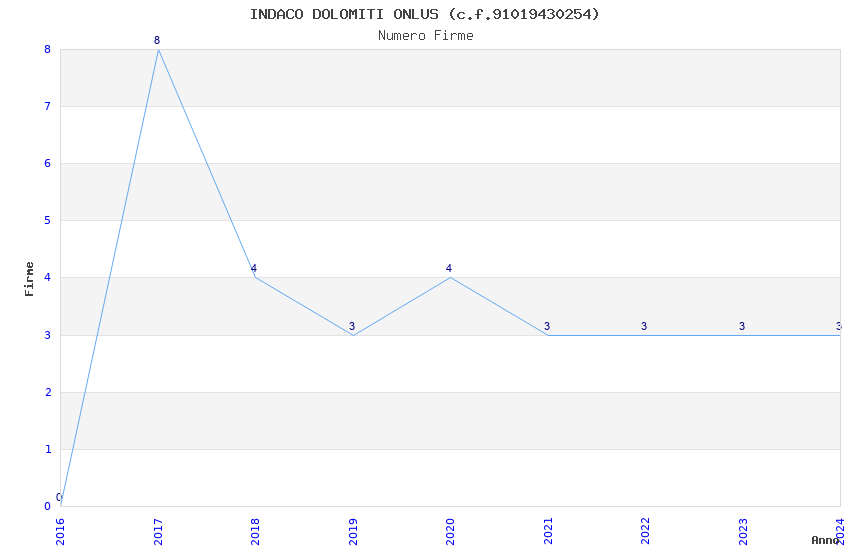This screenshot has width=850, height=550.
Task: Click y-axis tick value 5
Action: [x=48, y=220]
